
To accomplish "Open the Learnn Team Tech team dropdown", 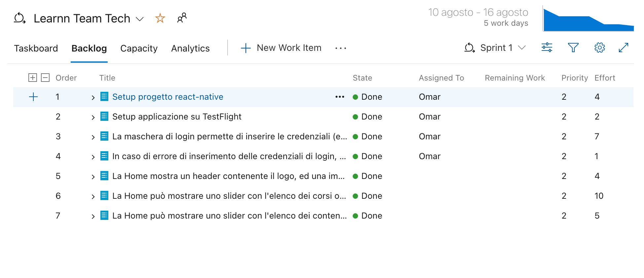I will point(140,19).
